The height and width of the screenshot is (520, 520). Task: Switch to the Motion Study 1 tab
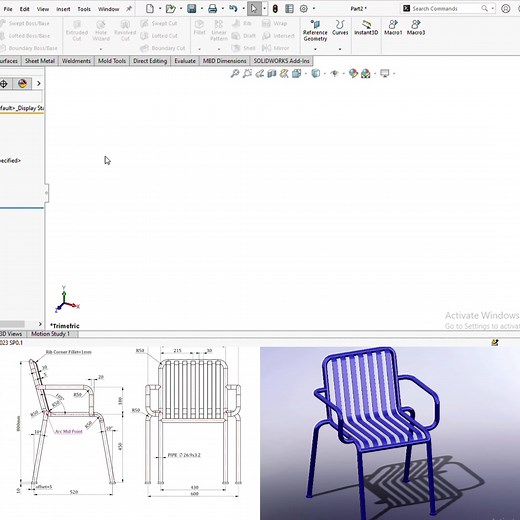point(51,334)
